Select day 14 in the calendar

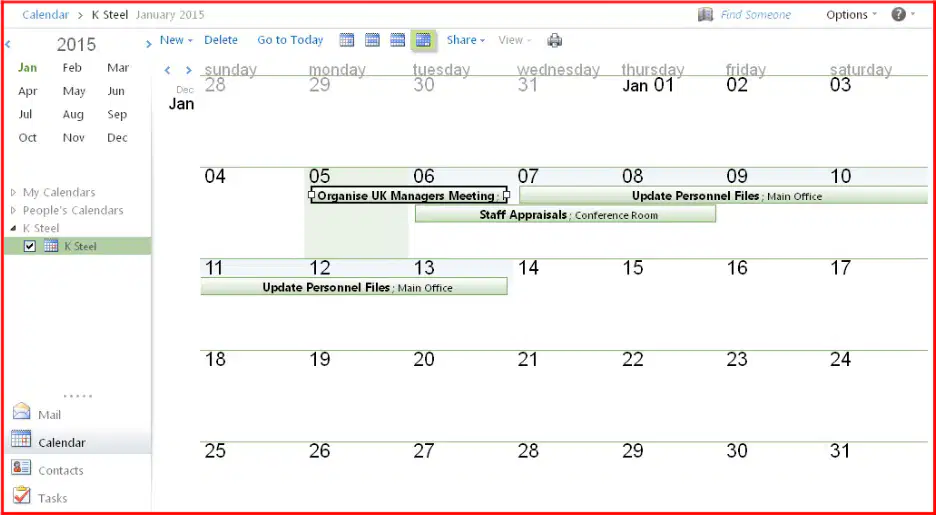(x=565, y=304)
